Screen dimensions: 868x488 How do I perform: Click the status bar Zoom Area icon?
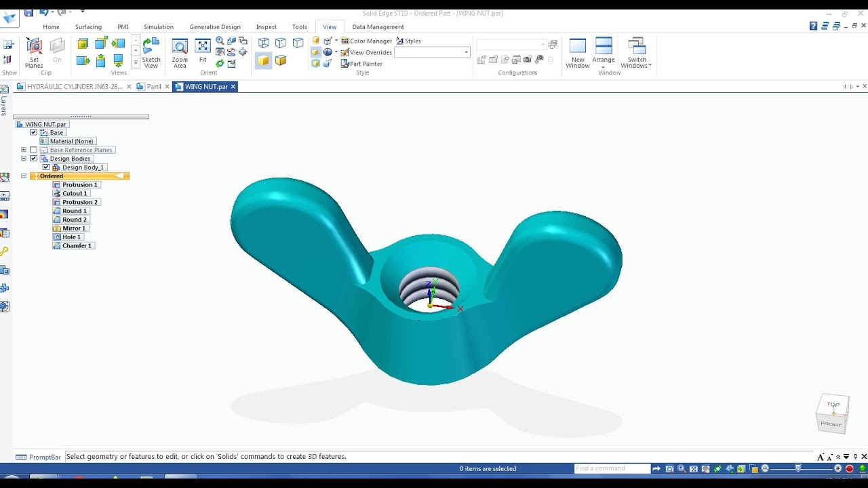click(669, 469)
